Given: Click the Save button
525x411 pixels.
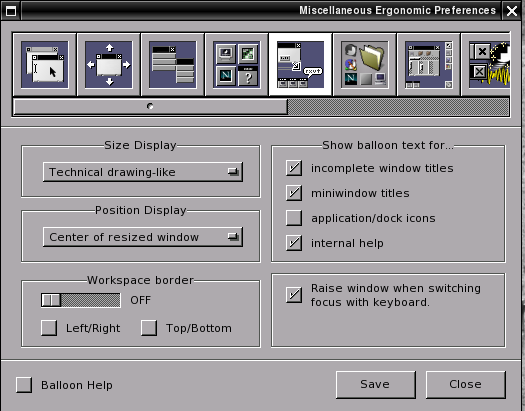Looking at the screenshot, I should tap(376, 385).
